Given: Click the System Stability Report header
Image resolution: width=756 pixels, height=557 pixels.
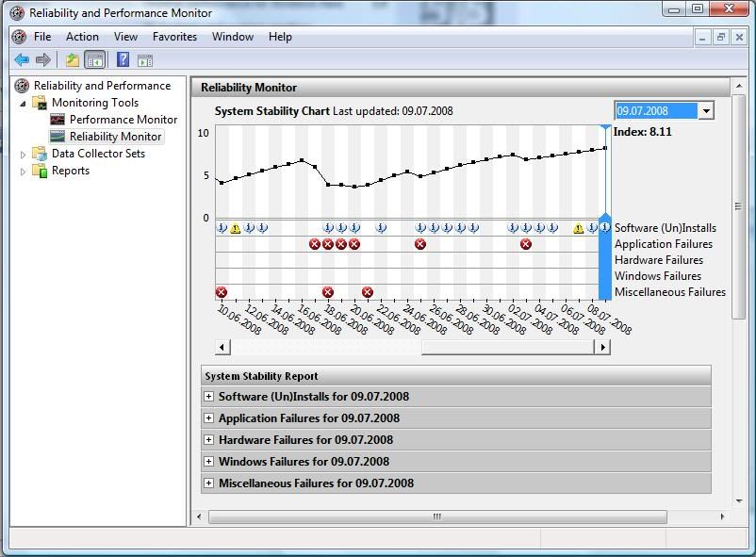Looking at the screenshot, I should [455, 376].
